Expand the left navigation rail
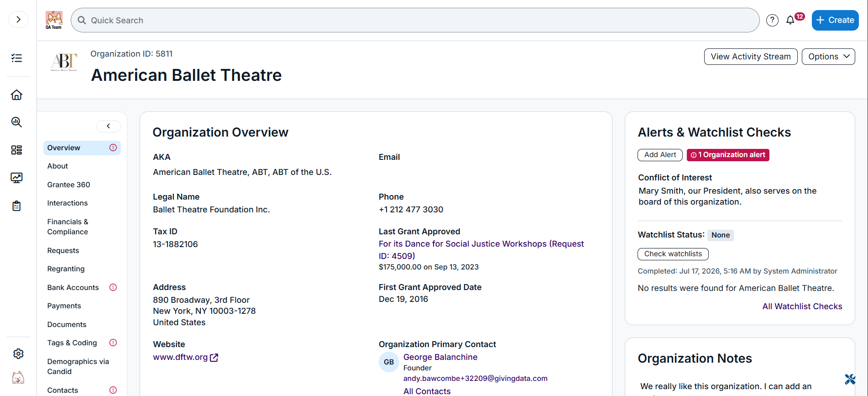Viewport: 868px width, 396px height. [x=18, y=20]
